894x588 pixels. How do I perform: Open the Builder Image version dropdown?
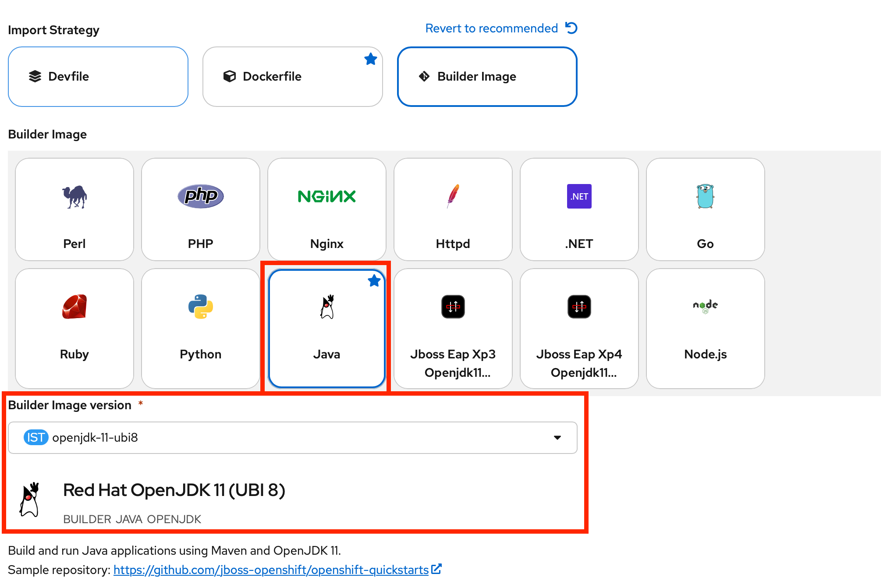[292, 438]
